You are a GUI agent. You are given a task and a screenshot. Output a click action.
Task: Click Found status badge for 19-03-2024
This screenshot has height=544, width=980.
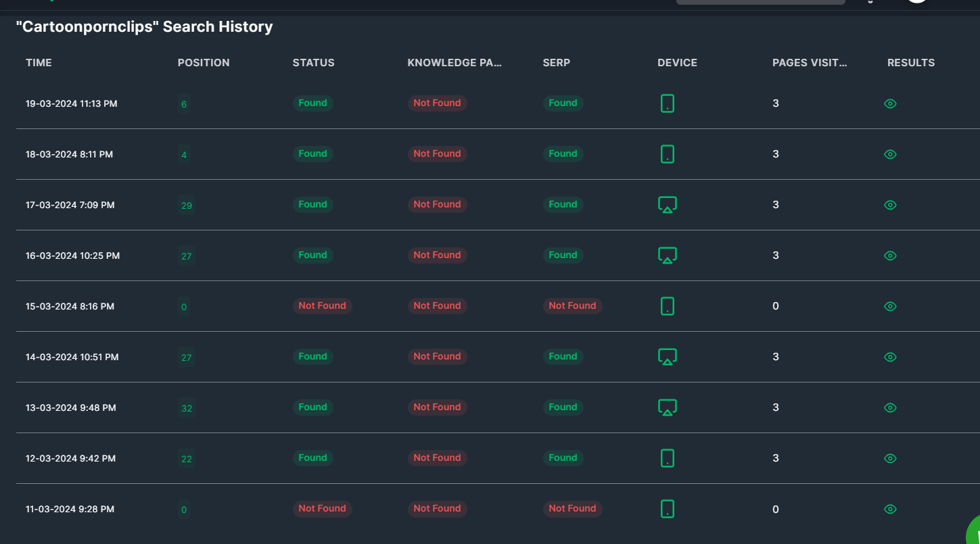pos(313,103)
